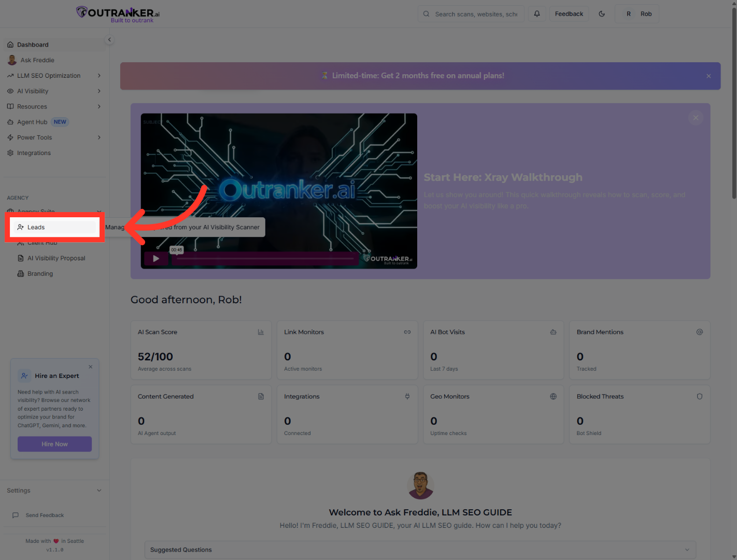Select Leads under Agency Suite
The image size is (737, 560).
point(55,227)
